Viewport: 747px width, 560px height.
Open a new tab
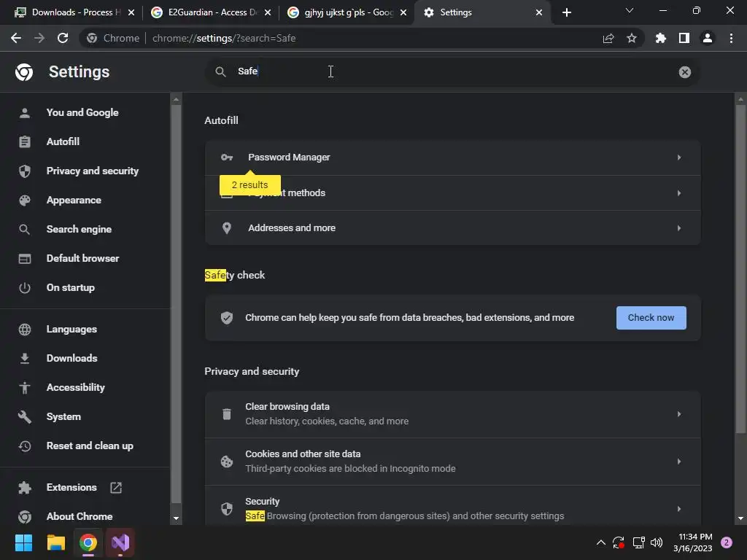(566, 12)
